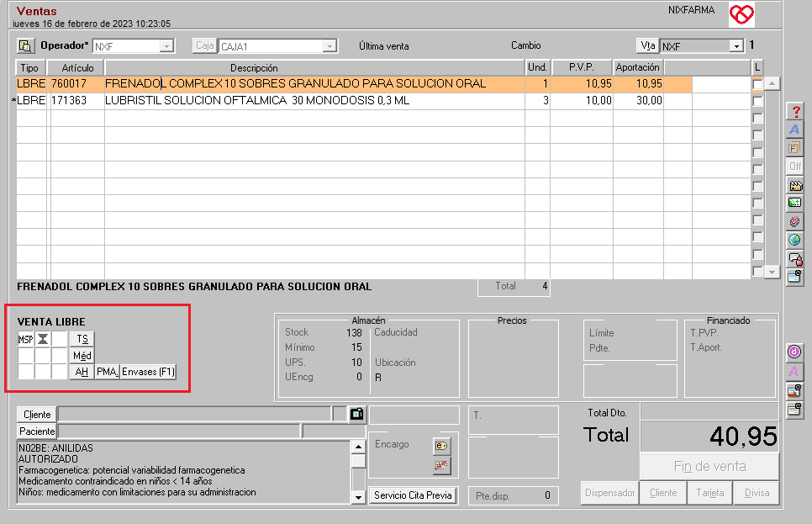812x524 pixels.
Task: Click the PMA. button
Action: click(108, 372)
